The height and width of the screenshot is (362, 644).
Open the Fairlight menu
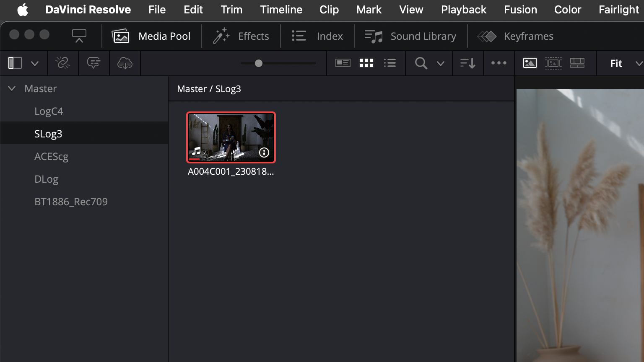point(619,10)
